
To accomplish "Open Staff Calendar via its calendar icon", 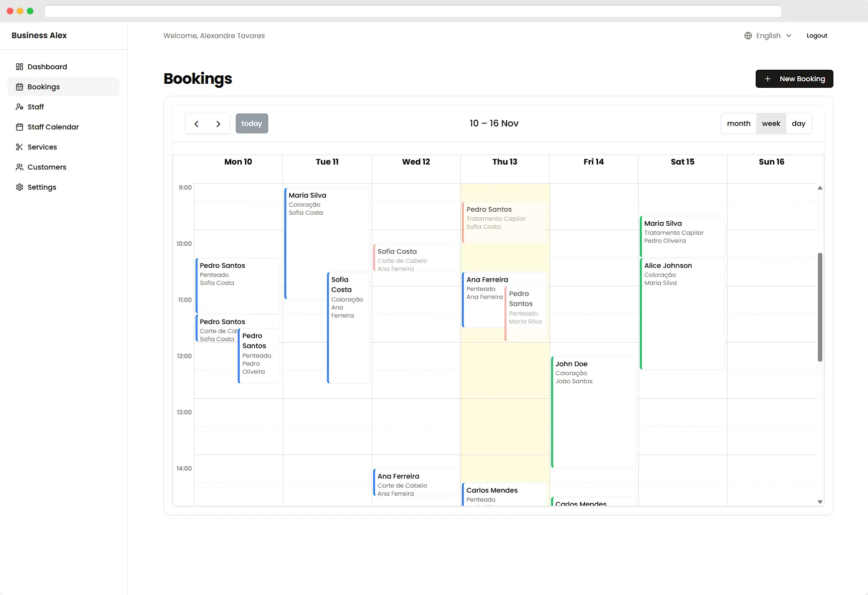I will click(20, 127).
